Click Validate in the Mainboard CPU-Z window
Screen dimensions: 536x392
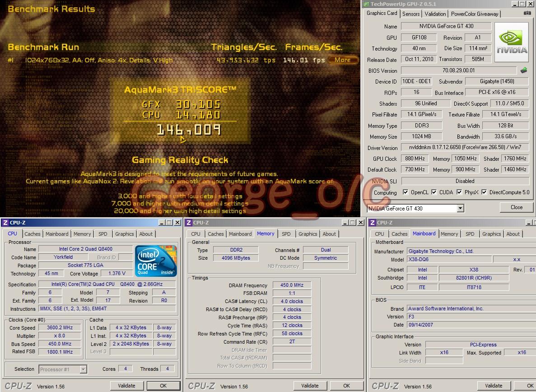pyautogui.click(x=494, y=386)
